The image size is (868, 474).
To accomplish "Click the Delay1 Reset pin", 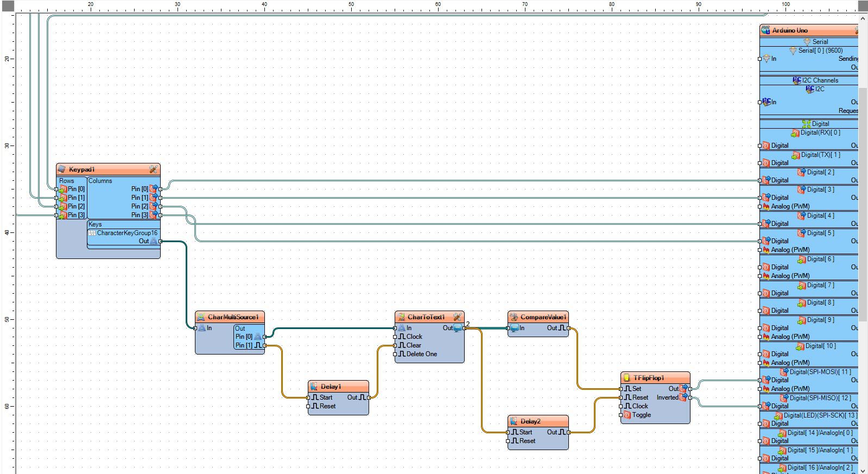I will (x=308, y=406).
